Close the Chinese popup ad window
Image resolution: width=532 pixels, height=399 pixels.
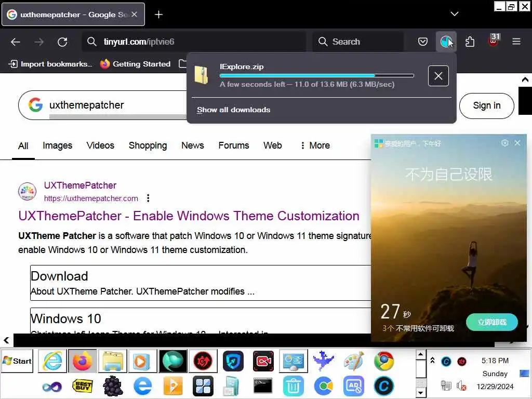point(517,143)
